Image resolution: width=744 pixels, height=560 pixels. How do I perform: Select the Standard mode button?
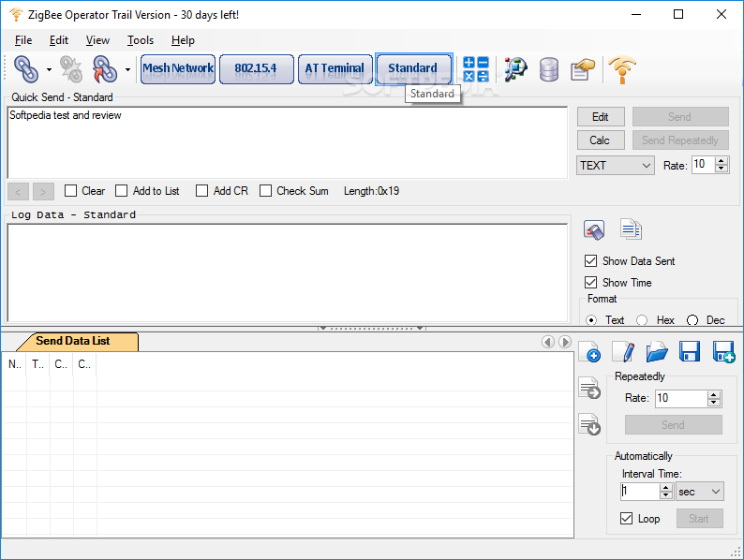point(414,69)
